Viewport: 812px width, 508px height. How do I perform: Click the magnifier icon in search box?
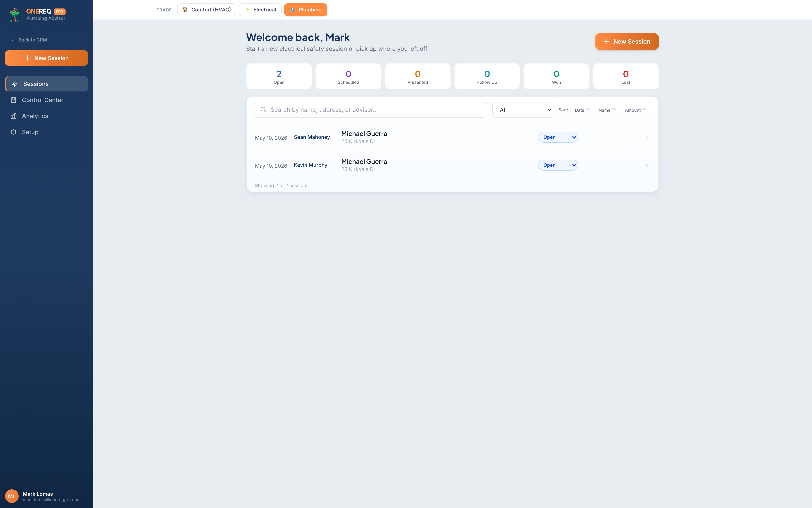[263, 109]
